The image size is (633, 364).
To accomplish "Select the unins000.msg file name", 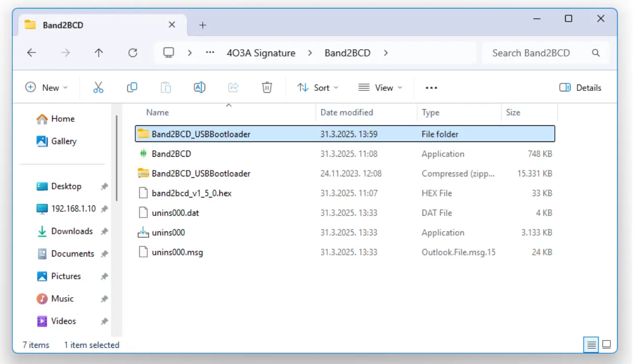I will pos(178,252).
